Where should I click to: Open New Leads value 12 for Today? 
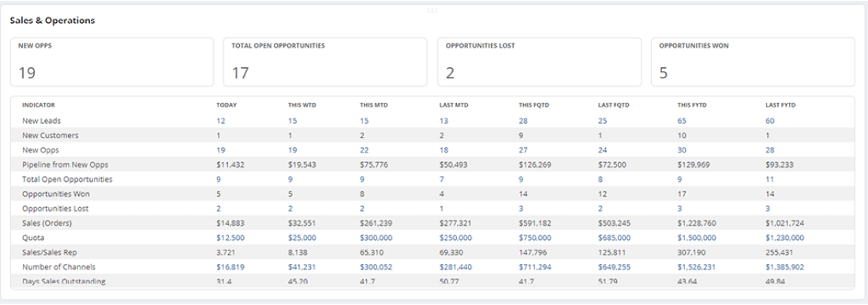coord(221,121)
